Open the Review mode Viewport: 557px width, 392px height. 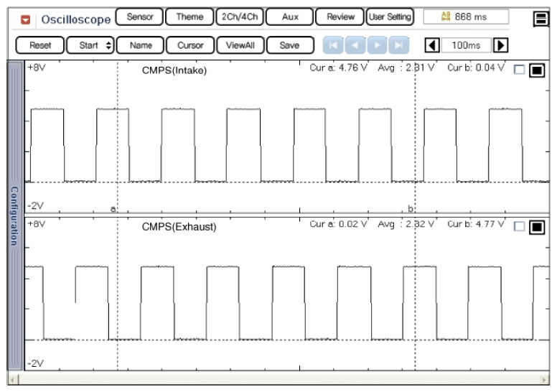(341, 17)
